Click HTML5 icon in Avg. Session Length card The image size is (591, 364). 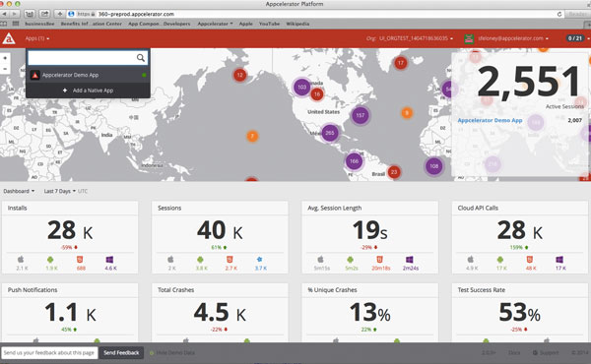pyautogui.click(x=379, y=260)
